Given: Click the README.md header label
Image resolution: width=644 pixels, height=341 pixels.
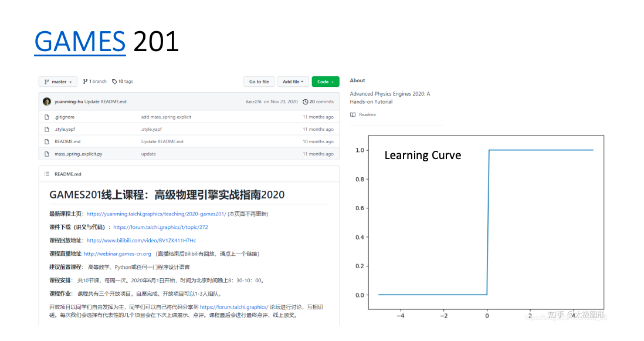Looking at the screenshot, I should pos(68,174).
